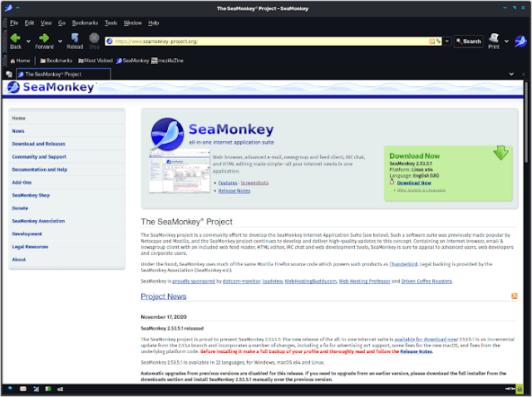Open SeaMonkey Shop in the sidebar
Viewport: 532px width, 397px height.
click(31, 195)
